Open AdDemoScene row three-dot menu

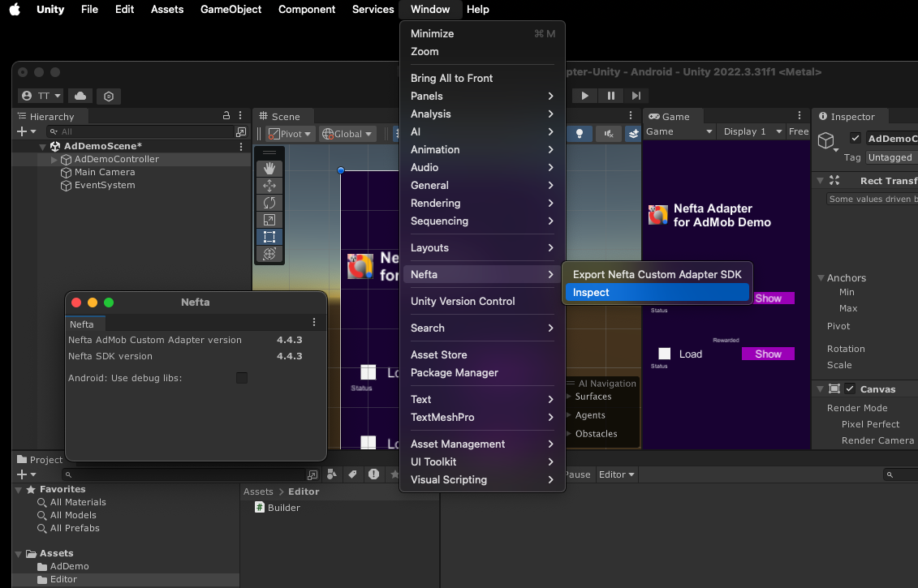click(x=241, y=146)
